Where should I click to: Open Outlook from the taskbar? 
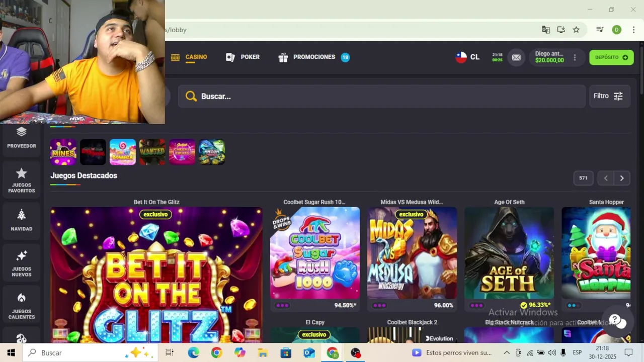(309, 353)
